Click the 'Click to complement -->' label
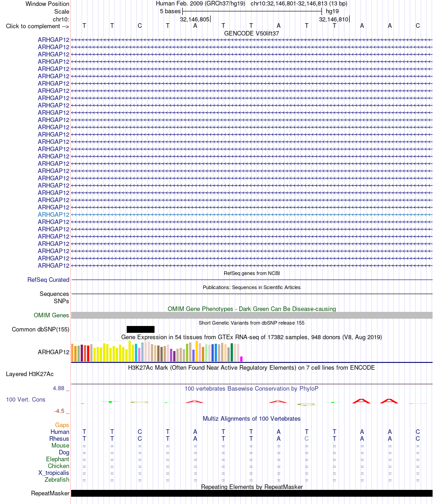 click(37, 26)
